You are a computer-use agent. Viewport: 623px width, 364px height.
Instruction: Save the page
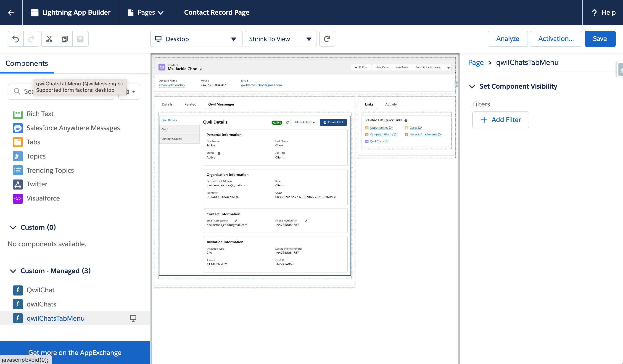pyautogui.click(x=600, y=39)
